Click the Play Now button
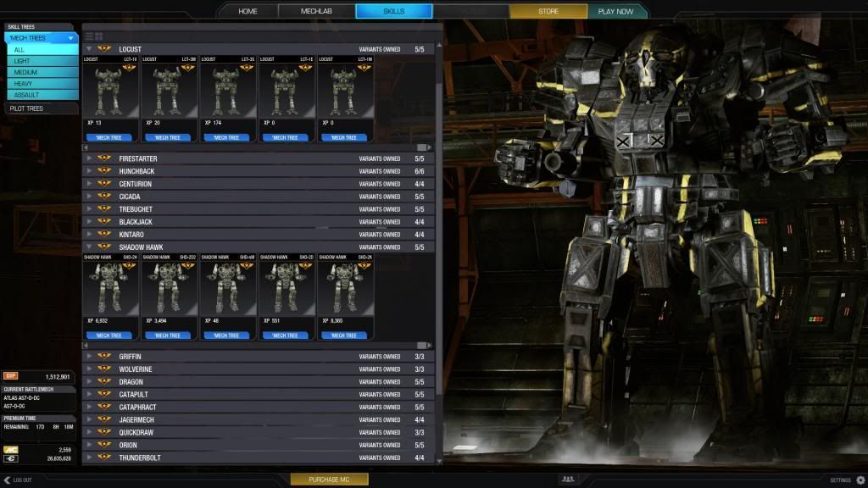The height and width of the screenshot is (488, 868). coord(616,11)
